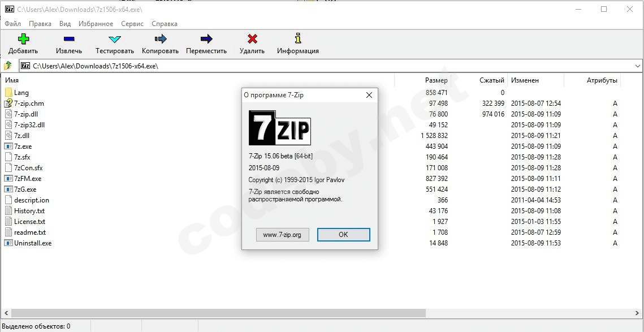The height and width of the screenshot is (332, 644).
Task: Click the scrollbar right arrow
Action: click(638, 313)
